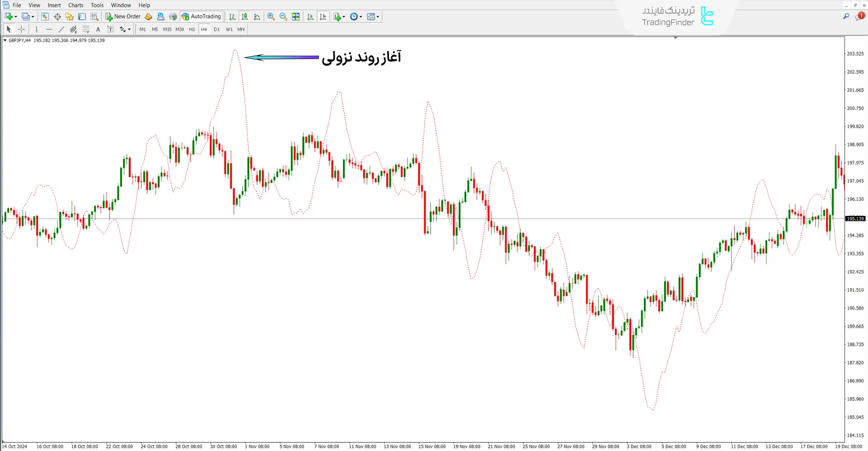Switch chart to candlestick display
Viewport: 868px width, 451px height.
click(245, 17)
